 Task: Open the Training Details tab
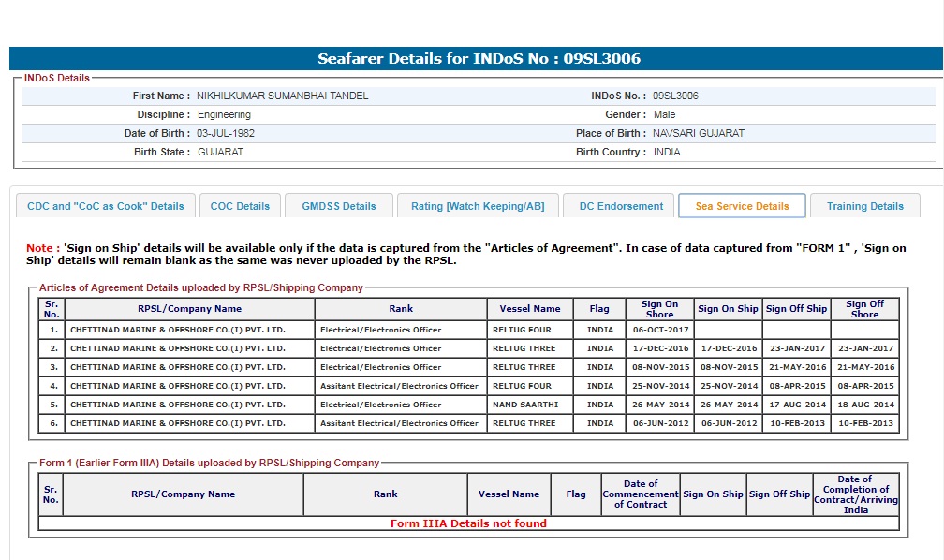click(865, 206)
